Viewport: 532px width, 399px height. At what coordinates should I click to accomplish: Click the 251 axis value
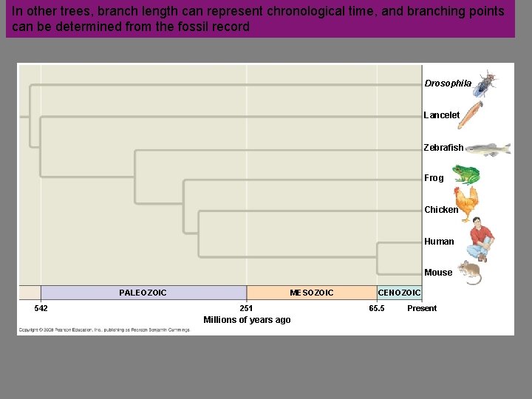(x=246, y=308)
